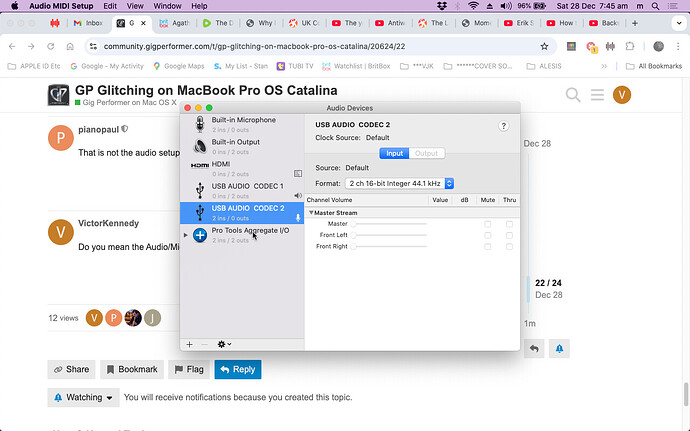Select USB AUDIO CODEC 1 device
Image resolution: width=690 pixels, height=431 pixels.
(242, 191)
